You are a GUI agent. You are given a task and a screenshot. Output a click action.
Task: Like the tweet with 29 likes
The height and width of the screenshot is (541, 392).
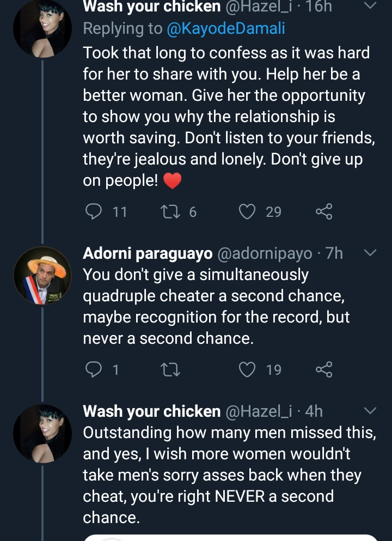248,211
